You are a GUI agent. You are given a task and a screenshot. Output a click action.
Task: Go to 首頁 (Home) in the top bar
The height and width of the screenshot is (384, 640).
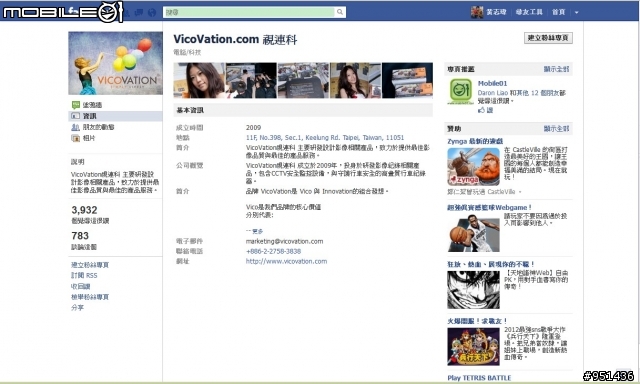558,12
